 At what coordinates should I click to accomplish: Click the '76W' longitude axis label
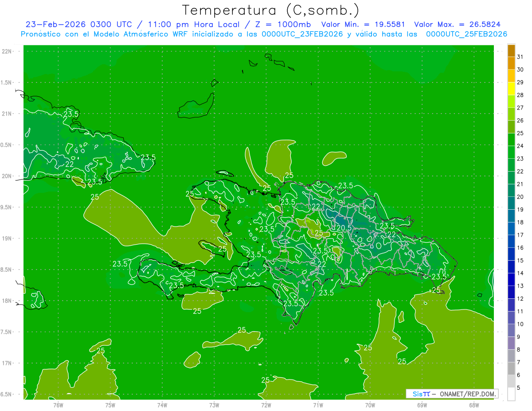58,405
